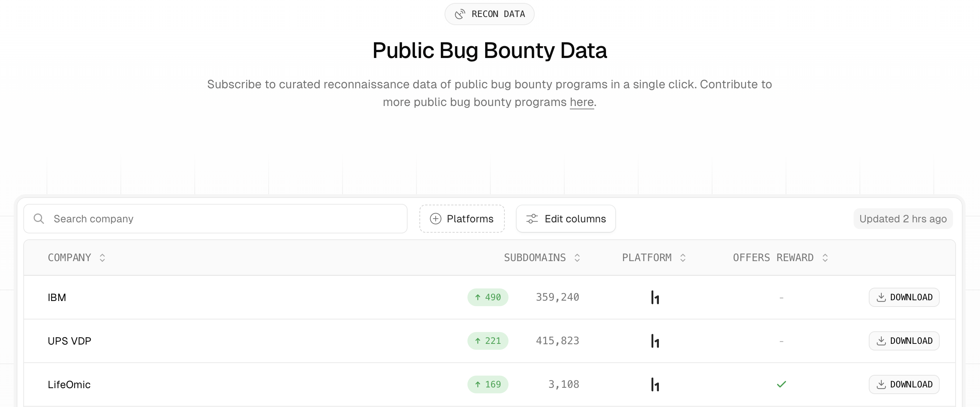Click the Updated 2 hrs ago label

coord(903,219)
